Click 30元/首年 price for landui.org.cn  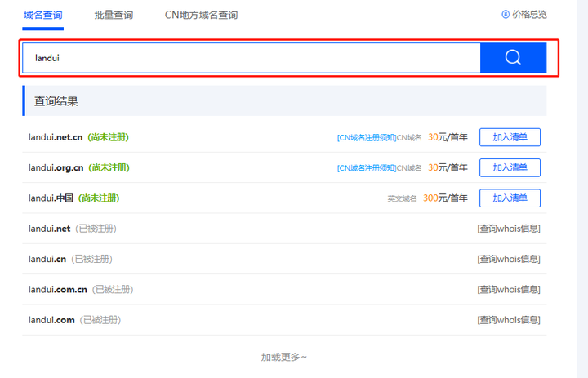448,167
